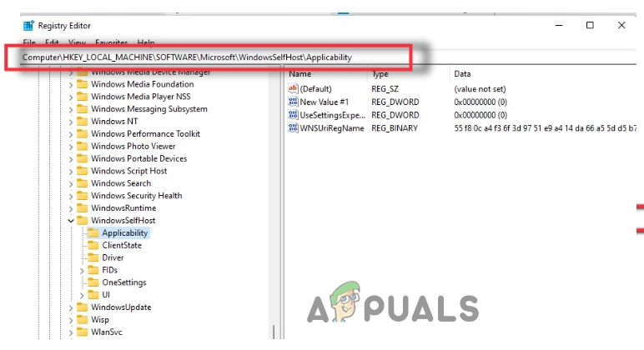The image size is (644, 350).
Task: Click the (Default) string value icon
Action: pos(293,88)
